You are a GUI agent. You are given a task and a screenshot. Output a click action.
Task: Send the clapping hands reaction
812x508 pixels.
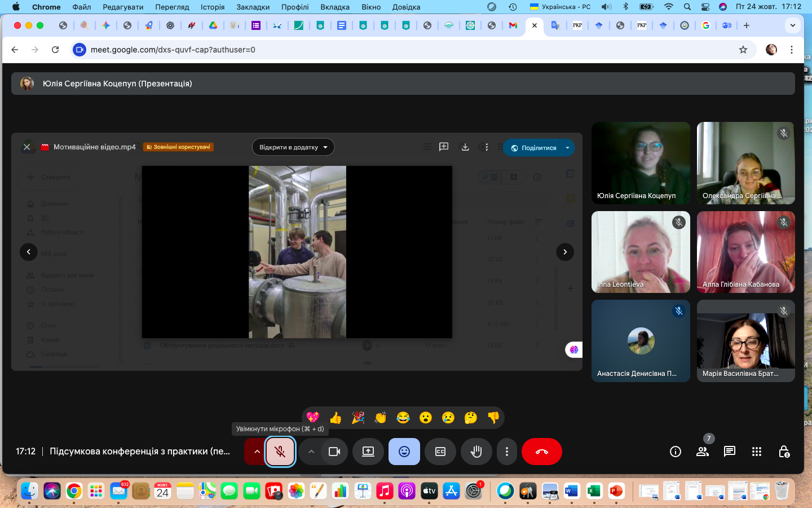[381, 418]
